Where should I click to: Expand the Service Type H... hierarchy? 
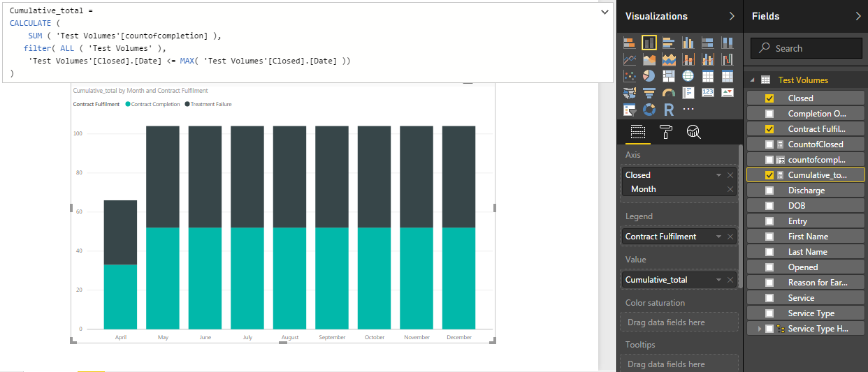click(760, 329)
